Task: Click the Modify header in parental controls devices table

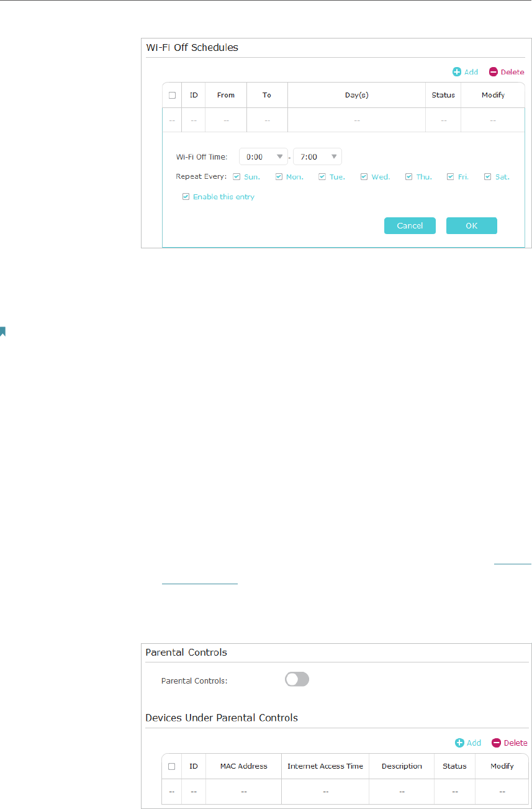Action: pos(502,766)
